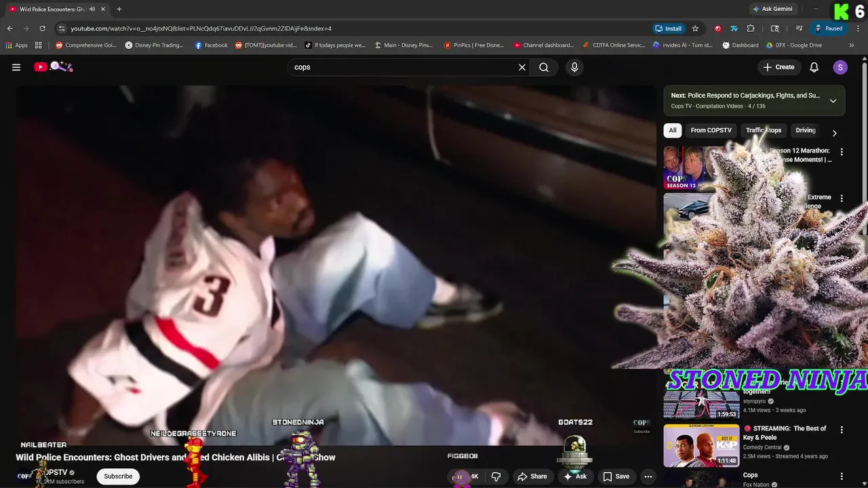Image resolution: width=868 pixels, height=488 pixels.
Task: Open the Apps bookmark shortcut
Action: [17, 45]
